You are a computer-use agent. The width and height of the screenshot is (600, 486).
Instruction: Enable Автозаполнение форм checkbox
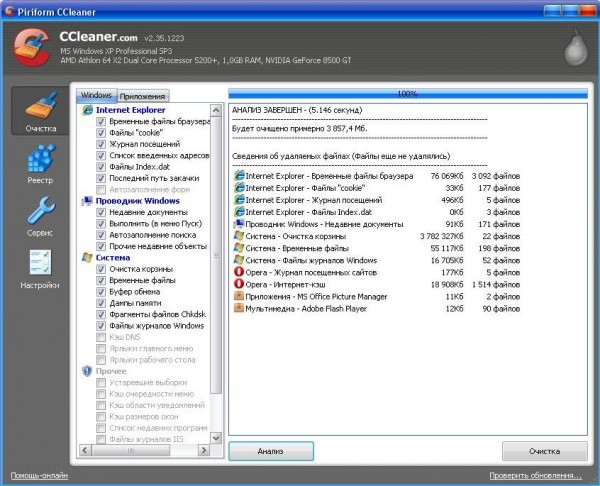pos(101,190)
